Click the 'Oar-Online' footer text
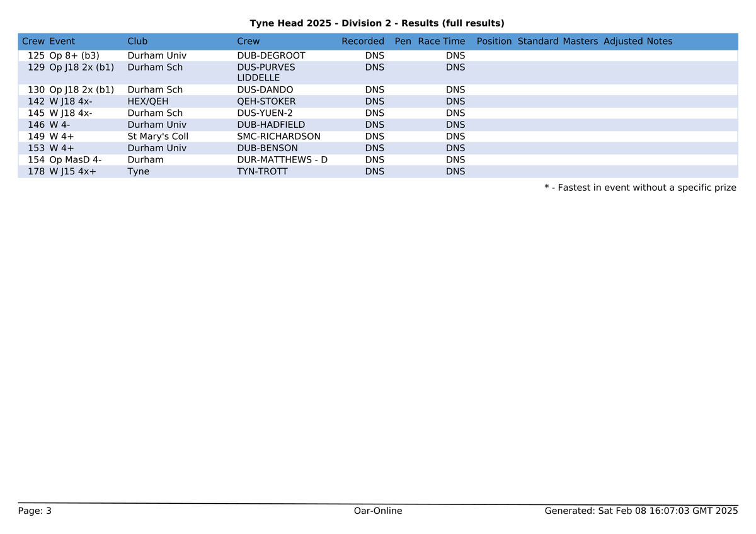This screenshot has height=534, width=756. tap(378, 511)
